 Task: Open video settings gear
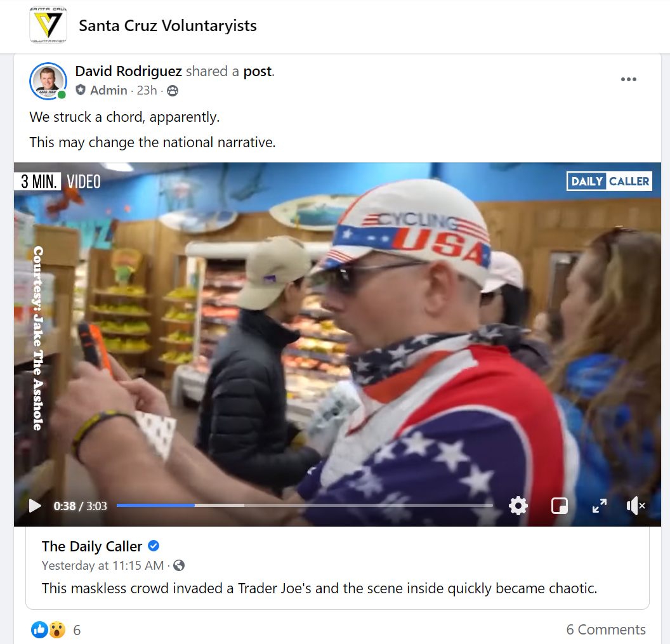tap(518, 506)
